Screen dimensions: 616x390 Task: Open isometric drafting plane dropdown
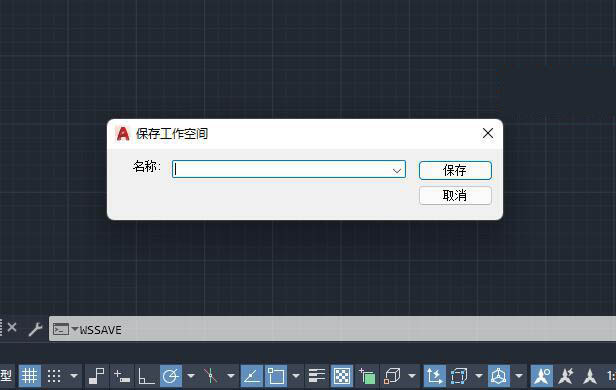[x=231, y=376]
